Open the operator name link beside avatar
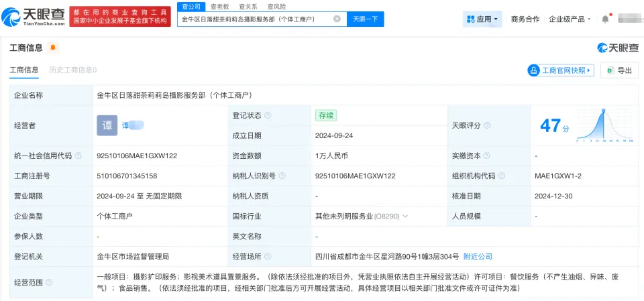 (133, 125)
